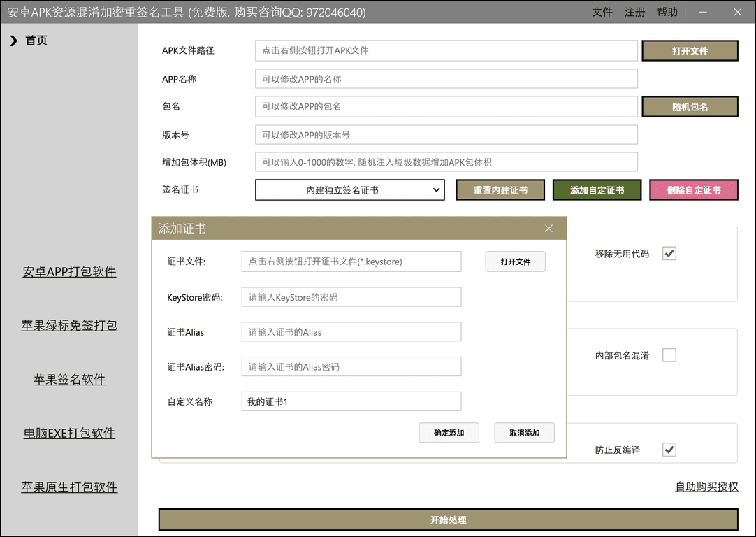Click the 自定义名称 text field
This screenshot has height=537, width=756.
pyautogui.click(x=351, y=401)
